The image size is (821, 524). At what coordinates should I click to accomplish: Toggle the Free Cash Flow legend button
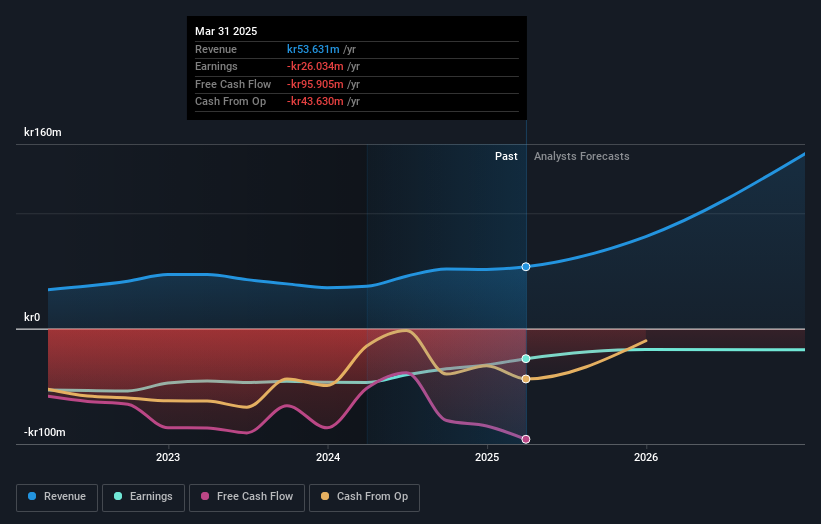click(x=247, y=497)
